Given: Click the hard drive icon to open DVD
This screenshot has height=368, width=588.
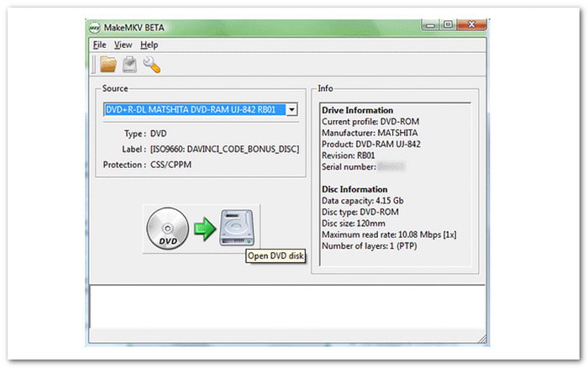Looking at the screenshot, I should [236, 228].
